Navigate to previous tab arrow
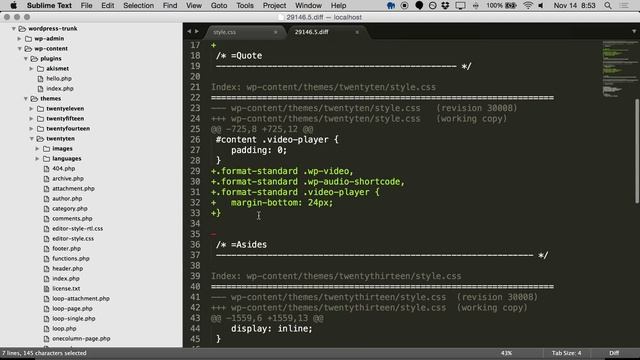The height and width of the screenshot is (360, 640). [x=189, y=31]
